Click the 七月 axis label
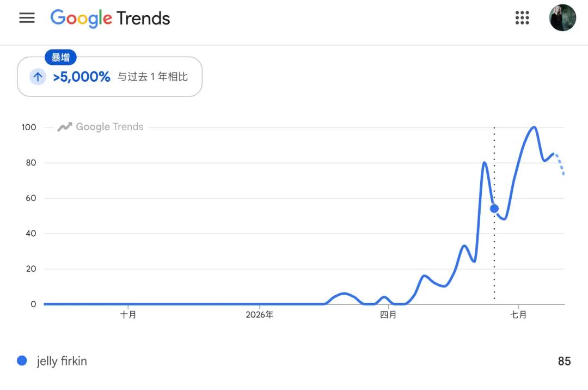Viewport: 588px width, 390px height. 519,315
